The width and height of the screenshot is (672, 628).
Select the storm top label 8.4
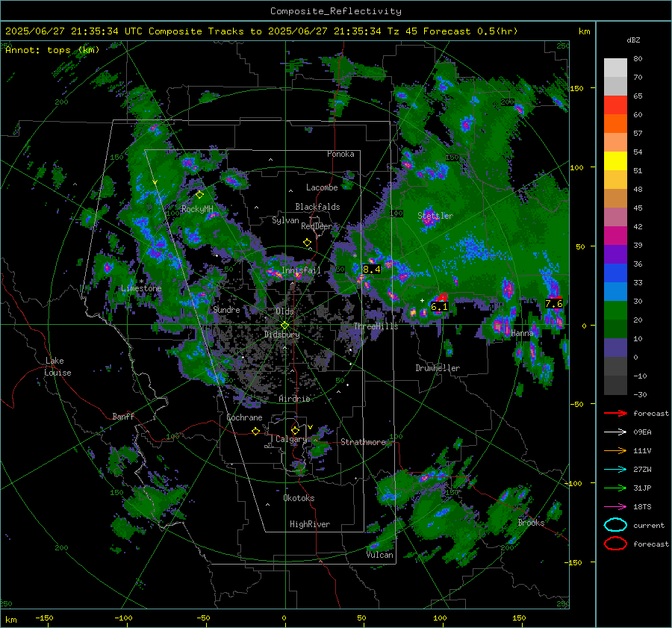coord(372,270)
